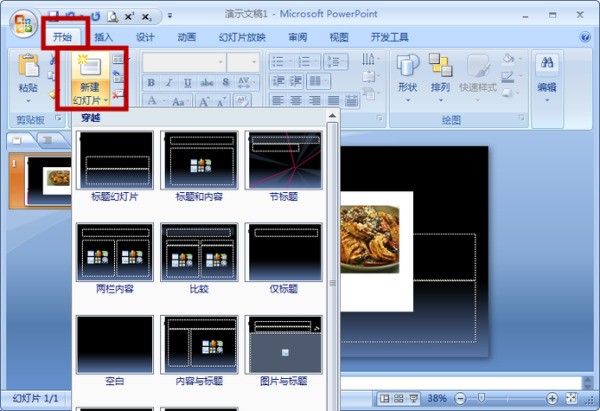The height and width of the screenshot is (411, 600).
Task: Start slide show from status bar icon
Action: coord(413,398)
